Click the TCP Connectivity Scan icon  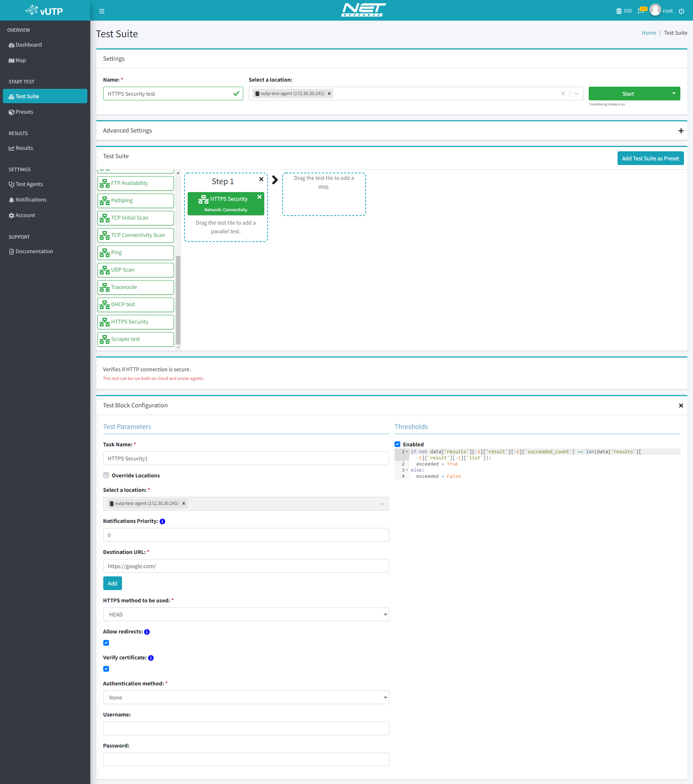tap(106, 235)
